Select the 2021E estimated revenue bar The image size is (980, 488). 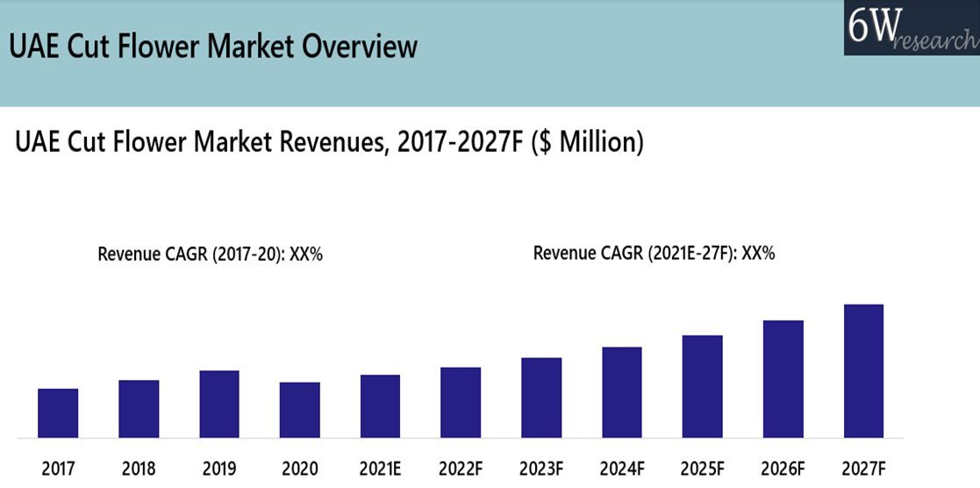381,405
